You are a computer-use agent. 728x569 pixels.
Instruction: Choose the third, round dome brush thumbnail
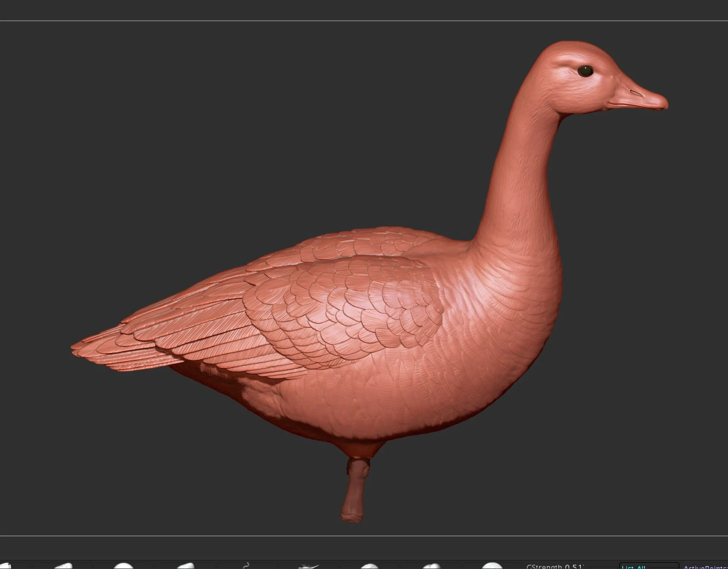pos(123,566)
